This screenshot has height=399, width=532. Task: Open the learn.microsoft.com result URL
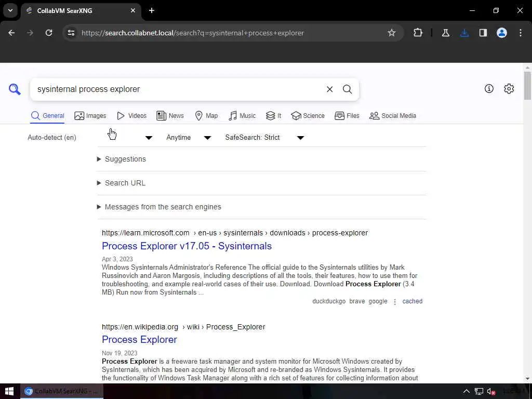(x=235, y=233)
